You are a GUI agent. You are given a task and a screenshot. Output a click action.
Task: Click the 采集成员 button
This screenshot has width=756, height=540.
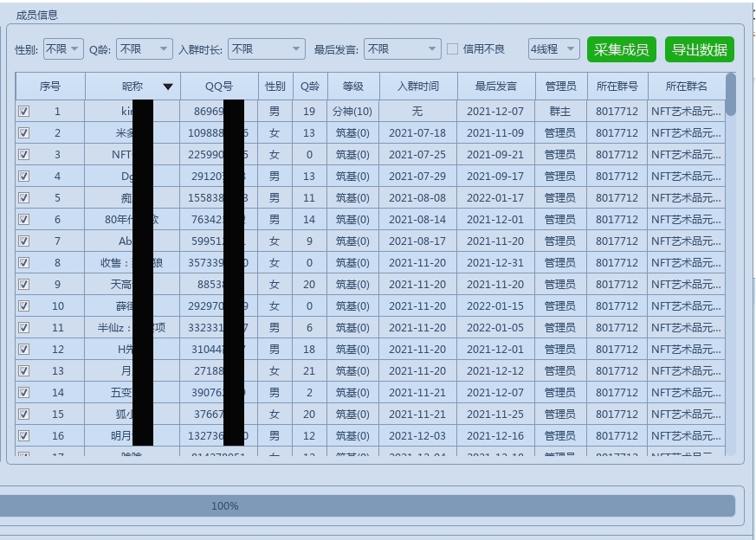coord(621,49)
